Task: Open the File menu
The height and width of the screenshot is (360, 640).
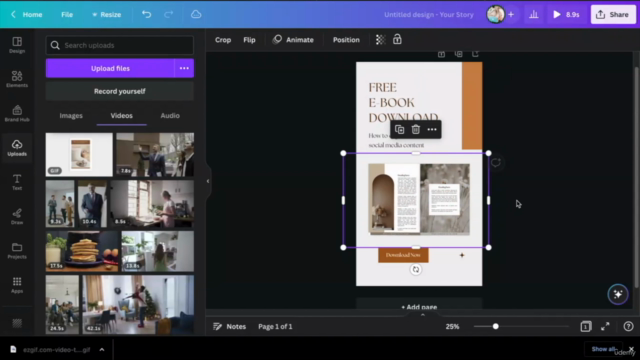Action: tap(67, 14)
